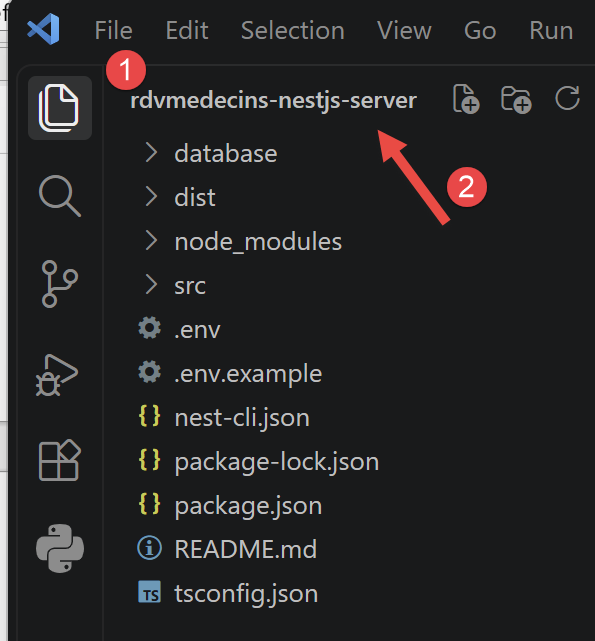Viewport: 595px width, 641px height.
Task: Open the Selection menu
Action: point(293,31)
